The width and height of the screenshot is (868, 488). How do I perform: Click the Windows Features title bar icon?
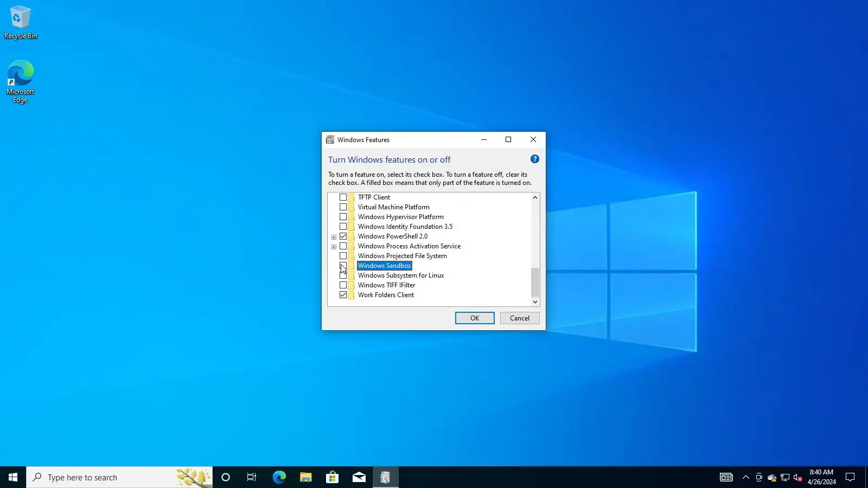(330, 140)
